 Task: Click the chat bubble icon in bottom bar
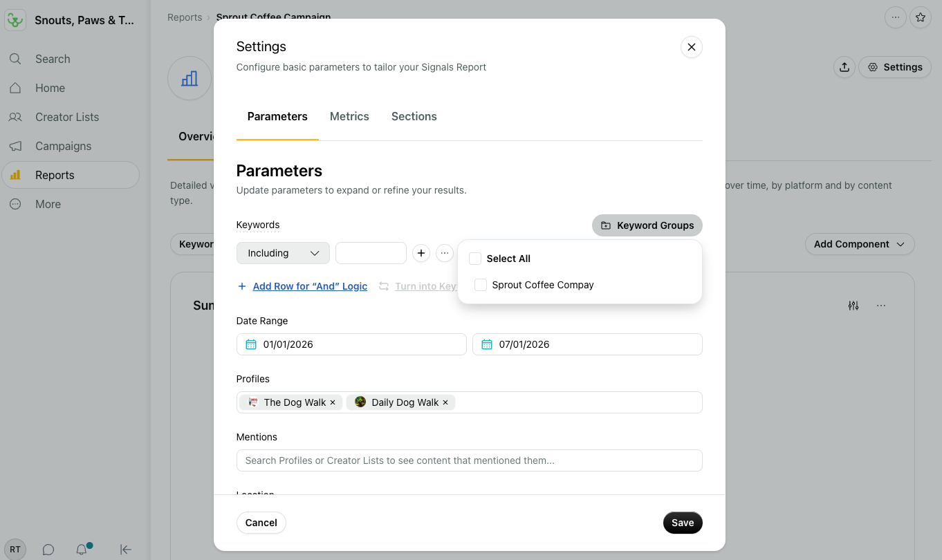(48, 550)
